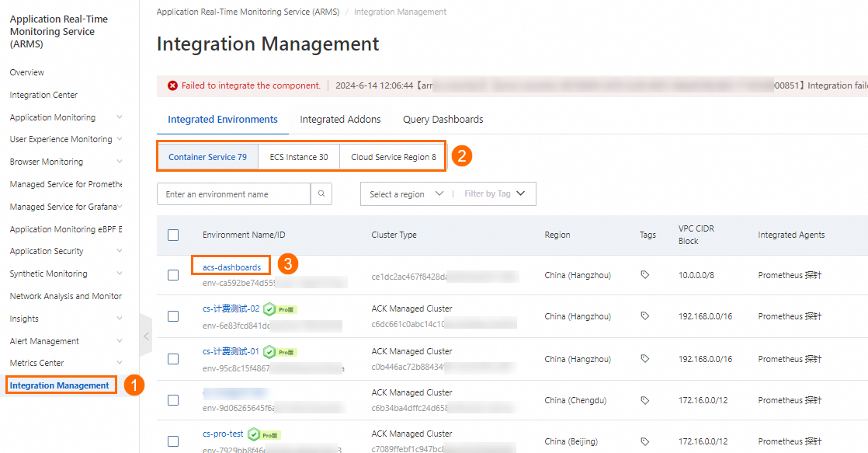Click the tag icon in the cs-pro-test row
Screen dimensions: 868x453
click(x=648, y=441)
